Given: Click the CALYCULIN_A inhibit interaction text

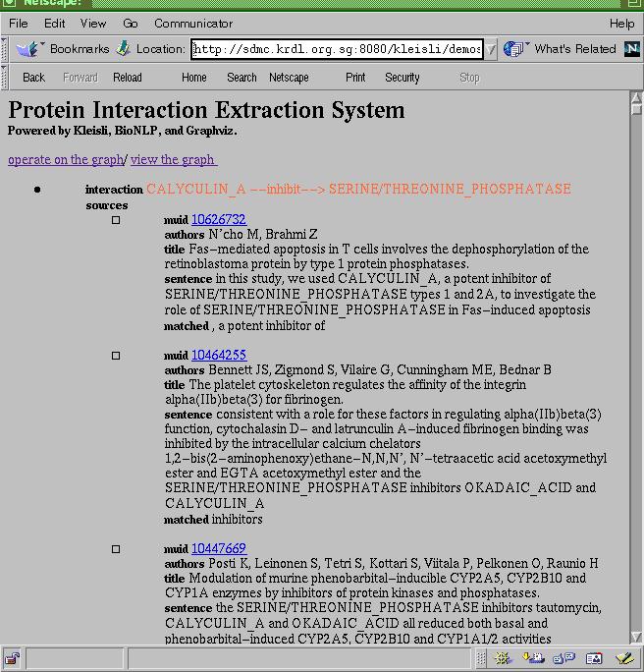Looking at the screenshot, I should pyautogui.click(x=358, y=189).
